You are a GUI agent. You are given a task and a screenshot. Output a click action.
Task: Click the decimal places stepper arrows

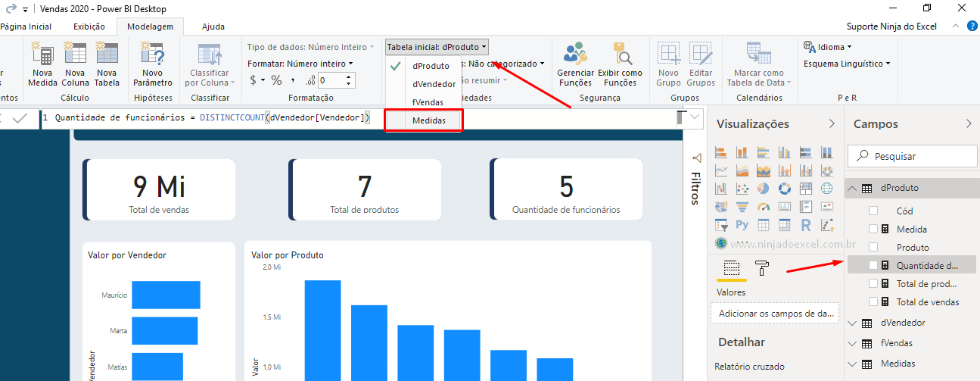(x=350, y=80)
